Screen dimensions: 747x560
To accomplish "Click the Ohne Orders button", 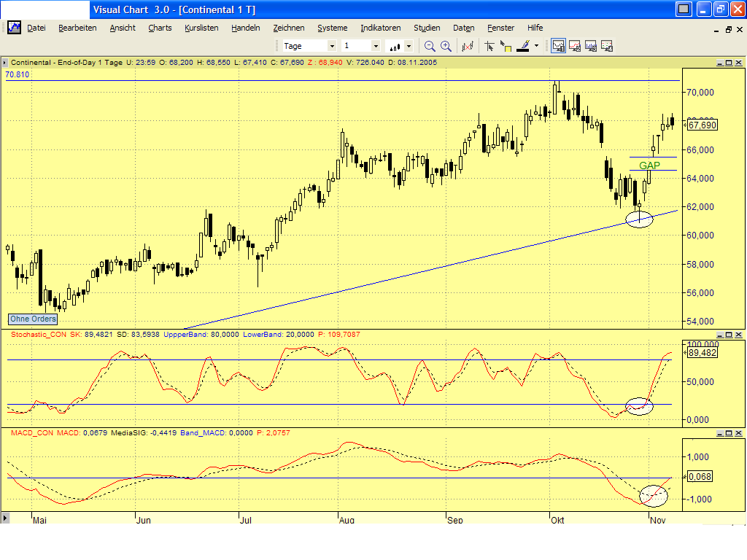I will [x=32, y=319].
